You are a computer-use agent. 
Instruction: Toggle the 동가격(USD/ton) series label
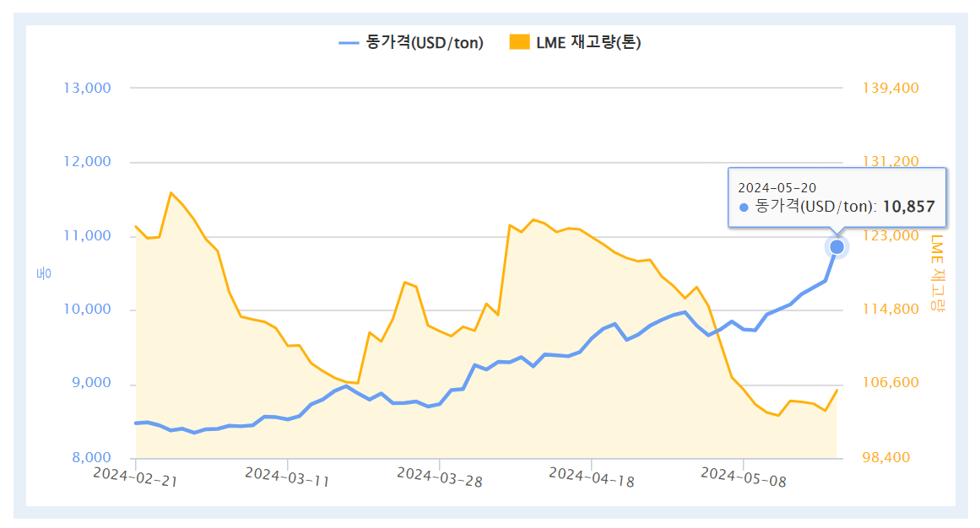coord(425,42)
